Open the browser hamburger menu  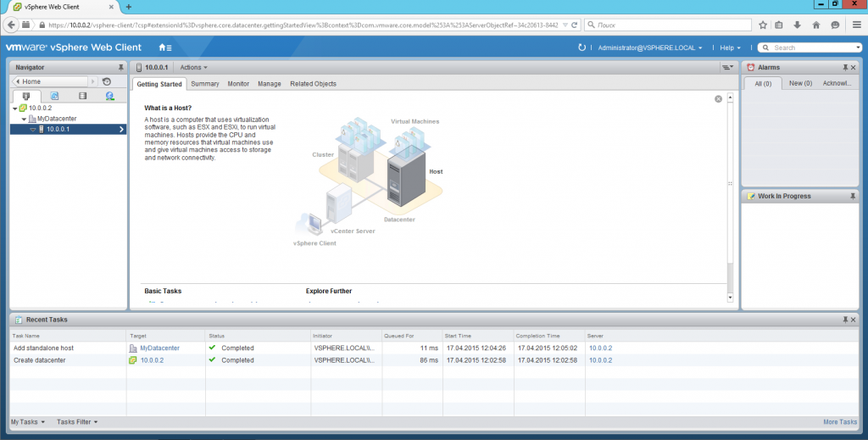click(x=856, y=25)
